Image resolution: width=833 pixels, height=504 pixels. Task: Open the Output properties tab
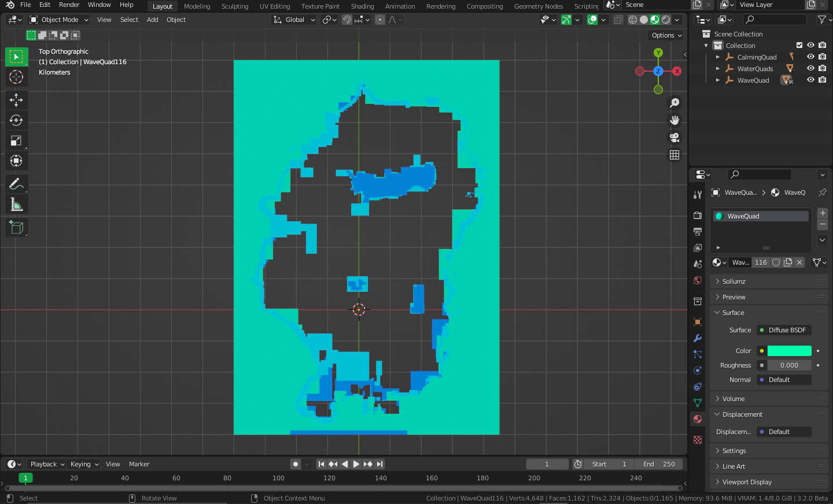tap(698, 231)
